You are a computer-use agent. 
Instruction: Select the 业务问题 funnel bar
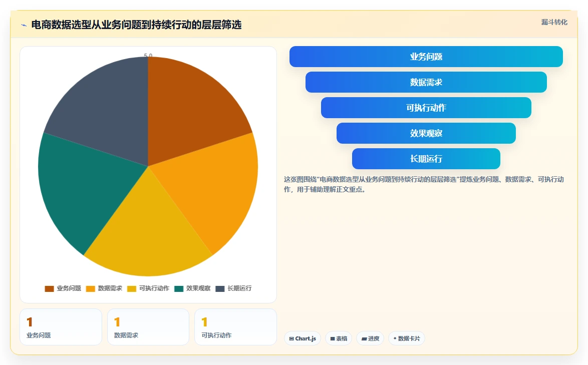pos(426,57)
